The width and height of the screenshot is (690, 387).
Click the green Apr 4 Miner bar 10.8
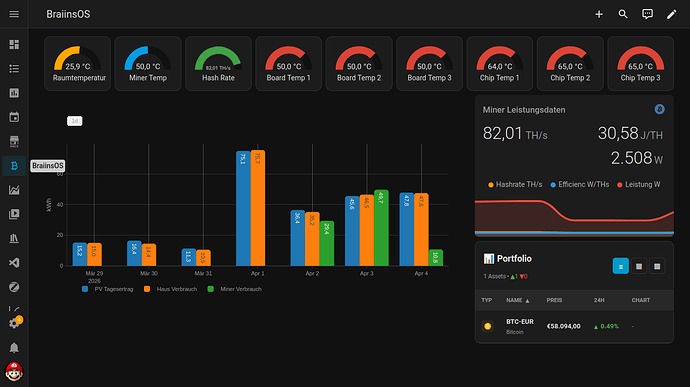click(x=436, y=258)
